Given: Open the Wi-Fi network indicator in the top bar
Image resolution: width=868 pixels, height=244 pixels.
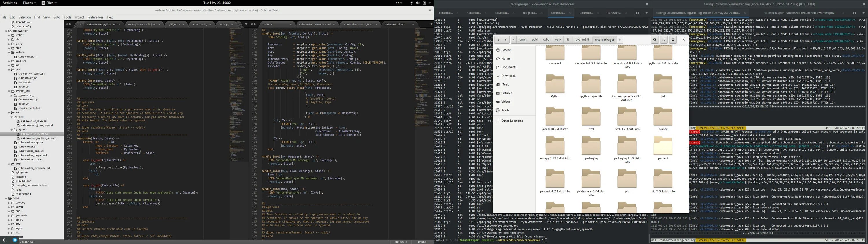Looking at the screenshot, I should [411, 3].
